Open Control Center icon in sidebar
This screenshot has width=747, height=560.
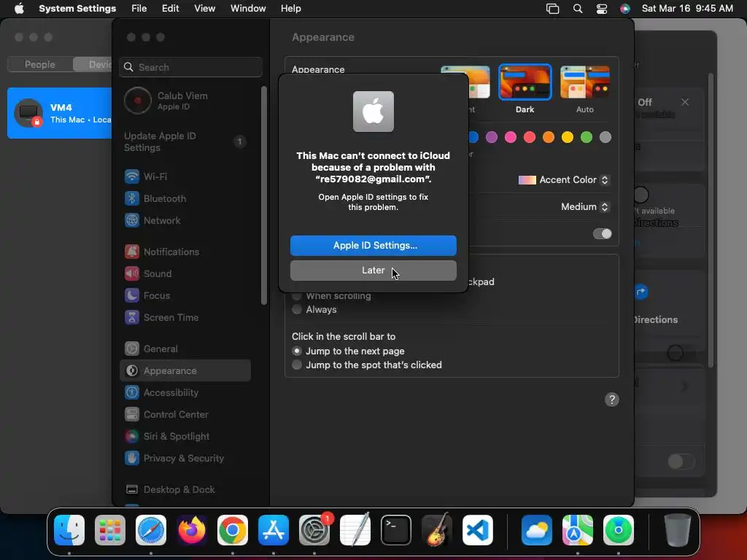tap(132, 415)
